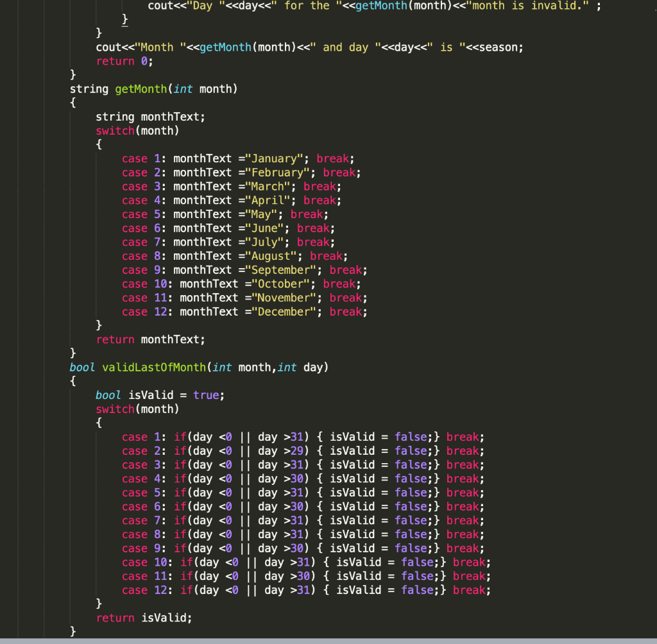Select the case 7 comparison day >31
The height and width of the screenshot is (644, 657).
point(280,520)
